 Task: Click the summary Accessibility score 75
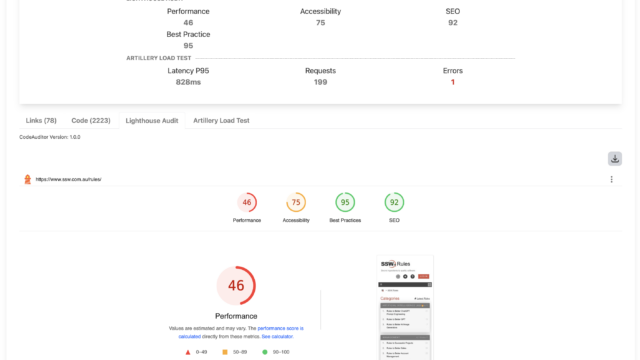320,22
